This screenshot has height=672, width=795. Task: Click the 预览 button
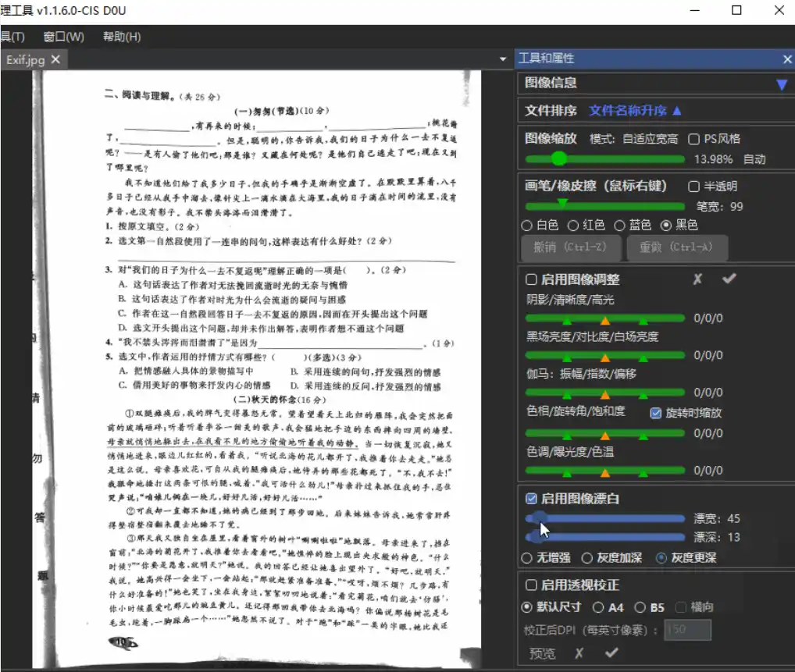point(542,654)
